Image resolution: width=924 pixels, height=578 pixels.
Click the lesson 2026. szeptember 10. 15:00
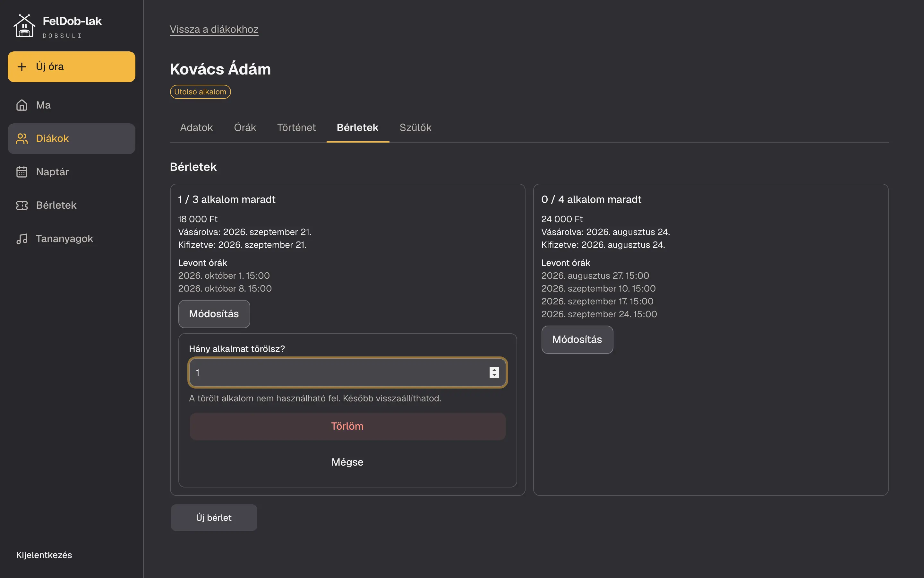(598, 289)
